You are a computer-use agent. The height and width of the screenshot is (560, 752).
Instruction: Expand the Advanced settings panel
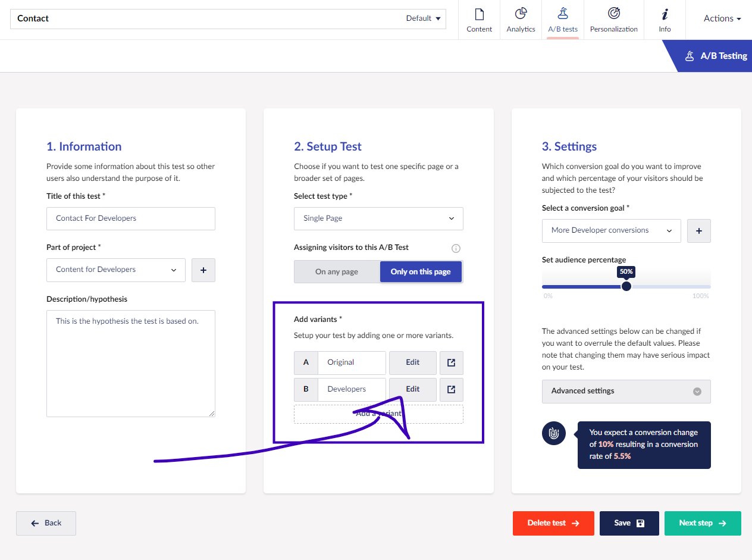pyautogui.click(x=626, y=392)
